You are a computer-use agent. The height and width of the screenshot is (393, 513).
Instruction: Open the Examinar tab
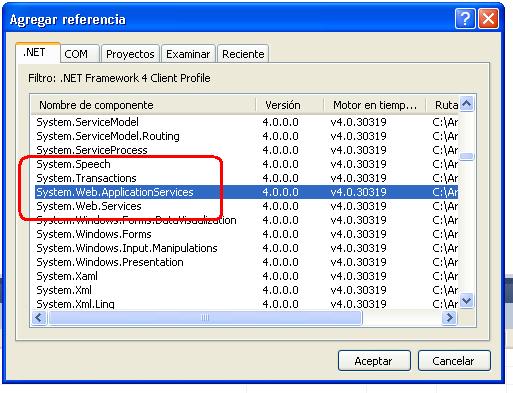point(188,54)
